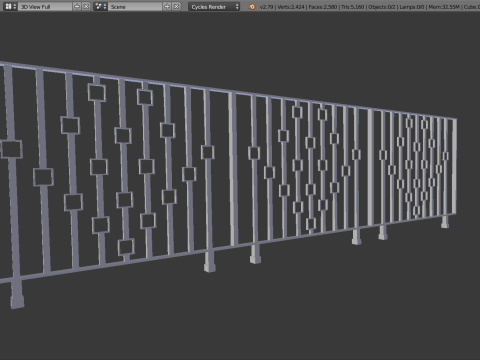
Task: Click the 'Lamps:0/0' statistic
Action: tap(411, 7)
